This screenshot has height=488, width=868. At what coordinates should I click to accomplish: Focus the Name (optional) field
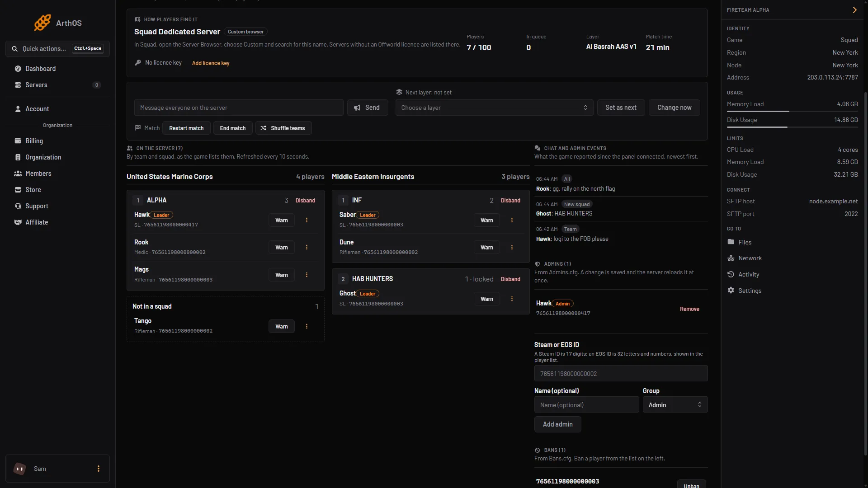tap(586, 405)
